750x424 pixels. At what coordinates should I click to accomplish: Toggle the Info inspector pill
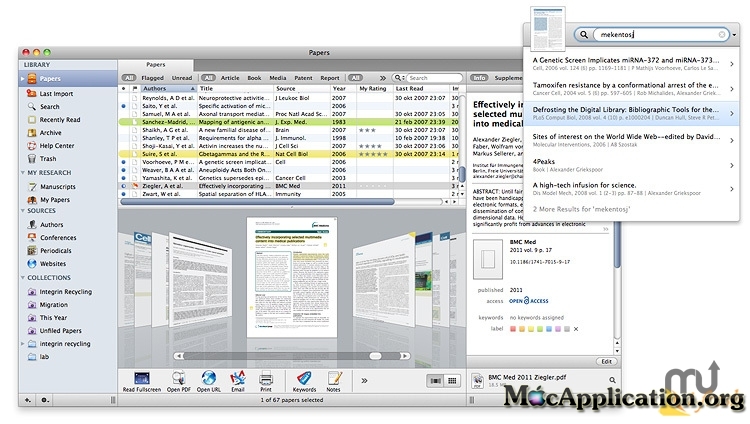(x=479, y=78)
